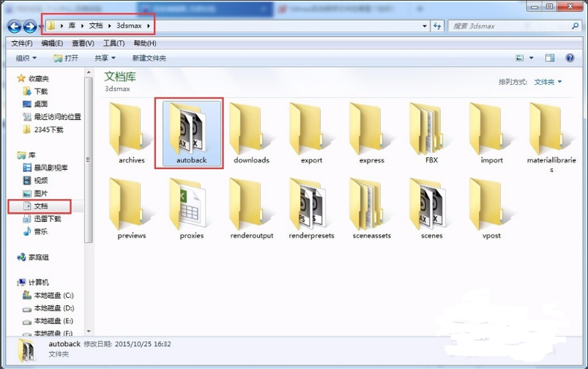
Task: Click the 3dsmax breadcrumb segment
Action: [129, 26]
